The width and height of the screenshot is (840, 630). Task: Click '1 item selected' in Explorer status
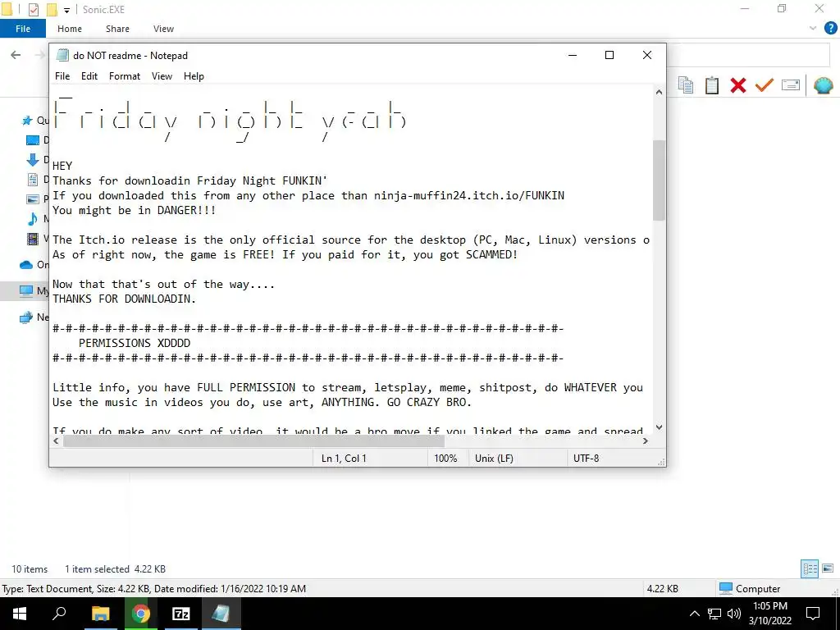click(x=97, y=569)
